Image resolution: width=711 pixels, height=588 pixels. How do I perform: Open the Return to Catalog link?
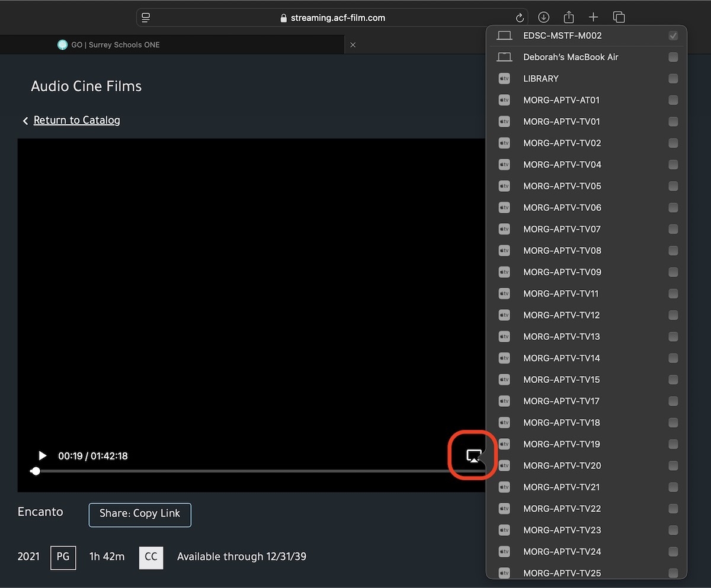pyautogui.click(x=76, y=120)
